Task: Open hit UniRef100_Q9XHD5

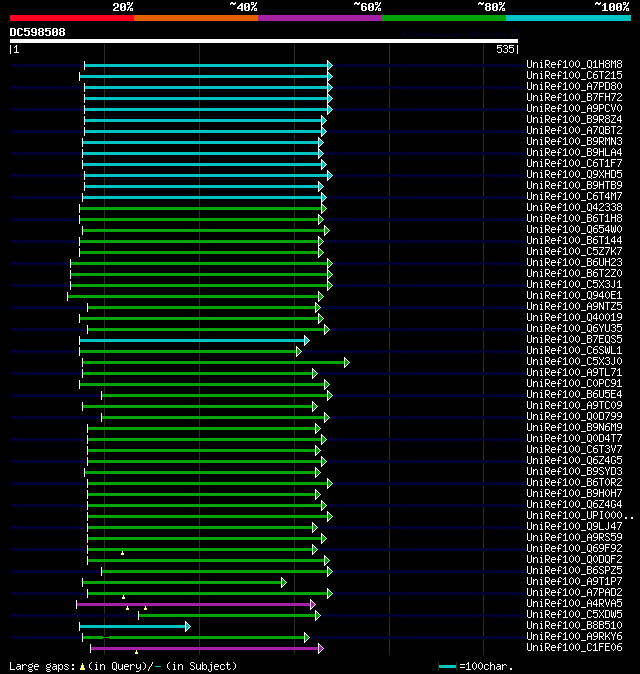Action: 574,175
